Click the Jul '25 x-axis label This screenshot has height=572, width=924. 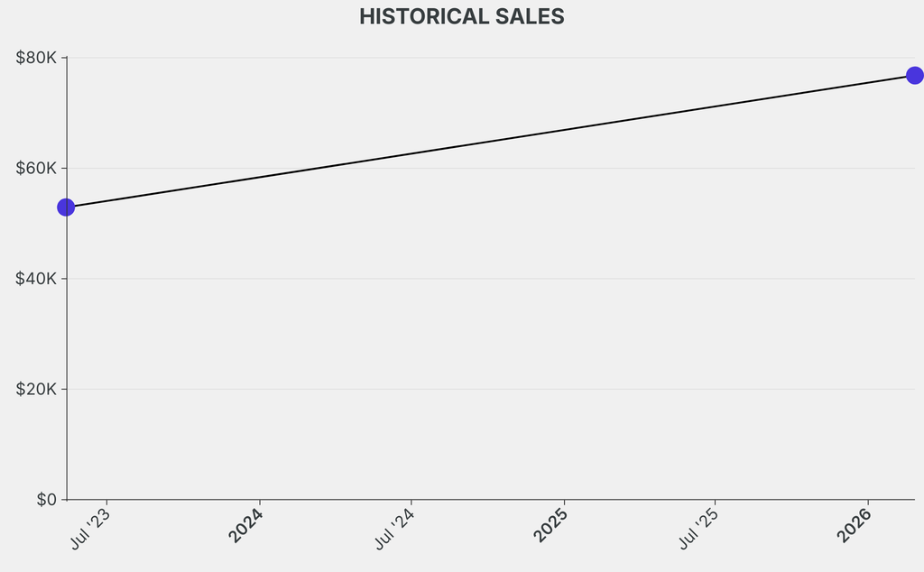pos(700,528)
